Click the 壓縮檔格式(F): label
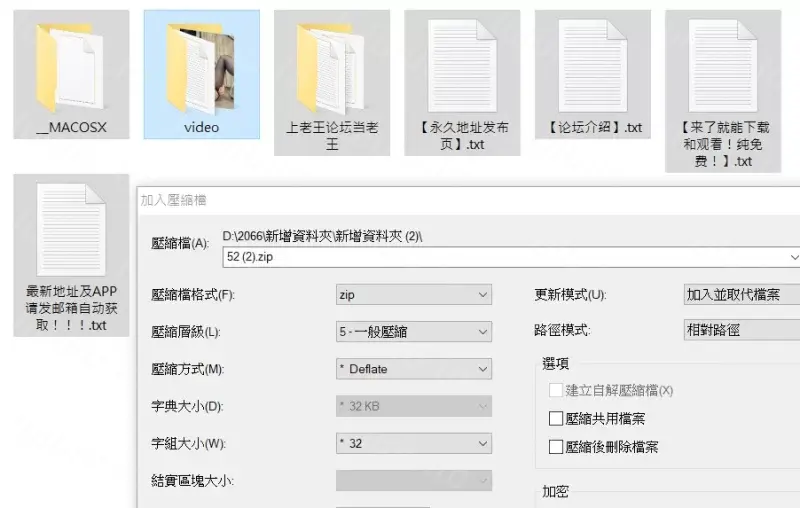 click(x=193, y=295)
